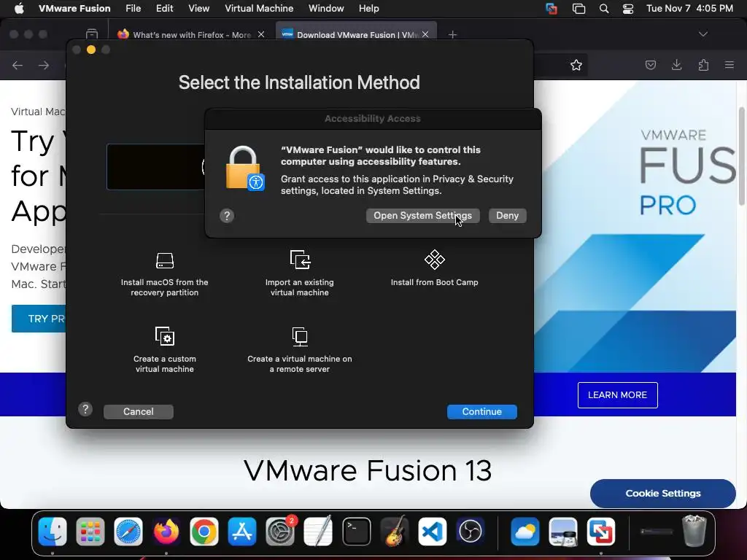
Task: Click the webpage vertical scrollbar
Action: click(x=741, y=156)
